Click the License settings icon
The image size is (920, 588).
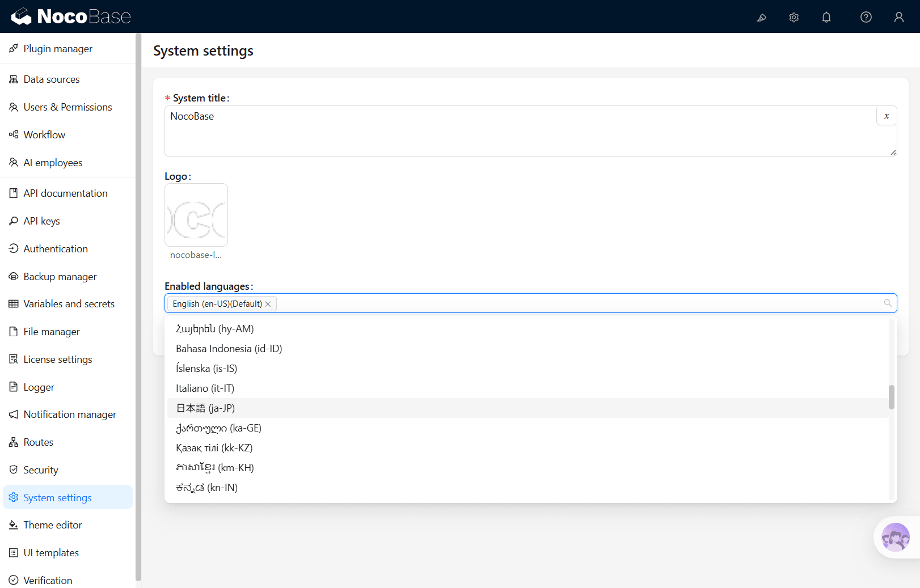tap(14, 359)
